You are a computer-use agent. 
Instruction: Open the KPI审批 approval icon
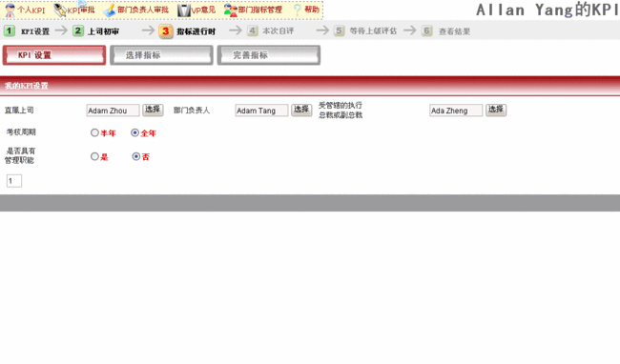(x=60, y=10)
